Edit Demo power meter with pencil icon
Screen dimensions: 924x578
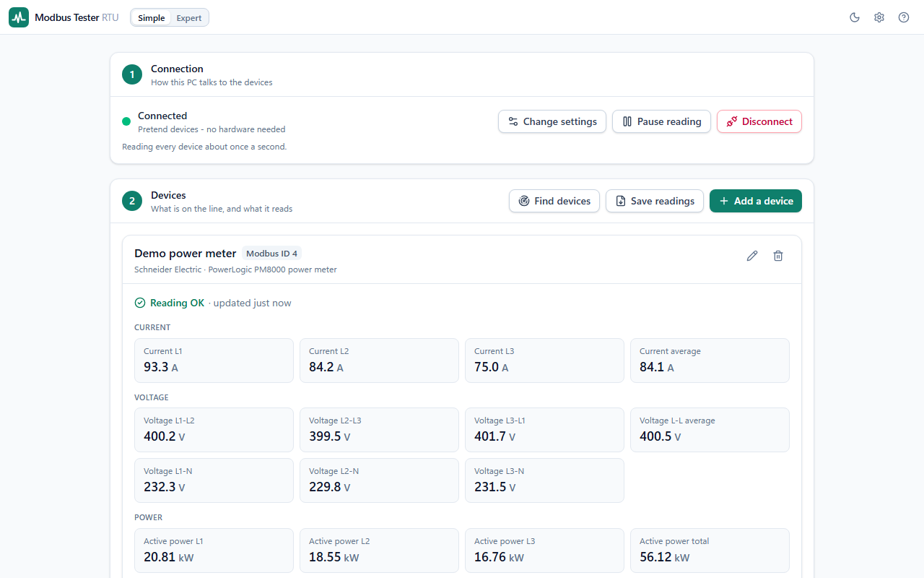[752, 256]
